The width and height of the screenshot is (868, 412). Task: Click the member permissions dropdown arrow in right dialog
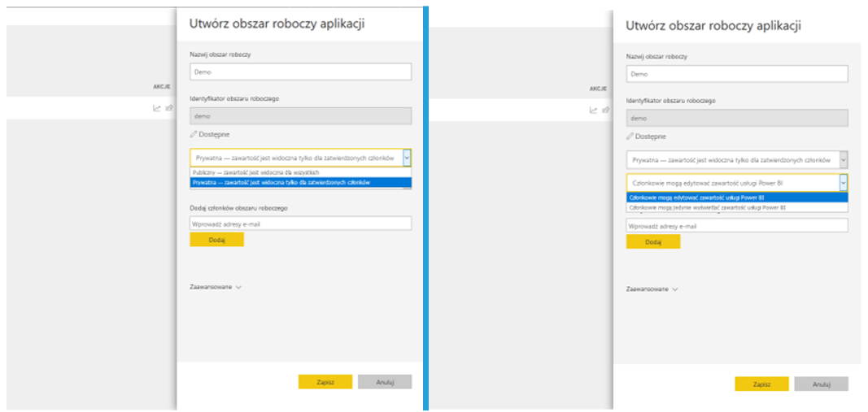click(843, 183)
